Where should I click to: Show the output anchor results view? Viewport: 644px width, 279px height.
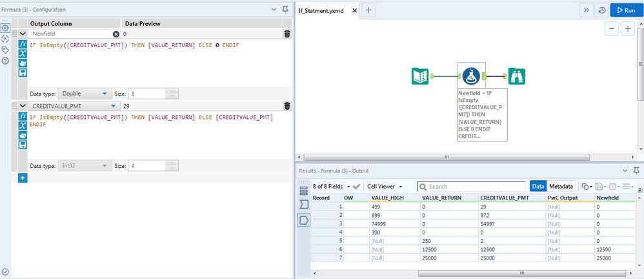[x=304, y=220]
